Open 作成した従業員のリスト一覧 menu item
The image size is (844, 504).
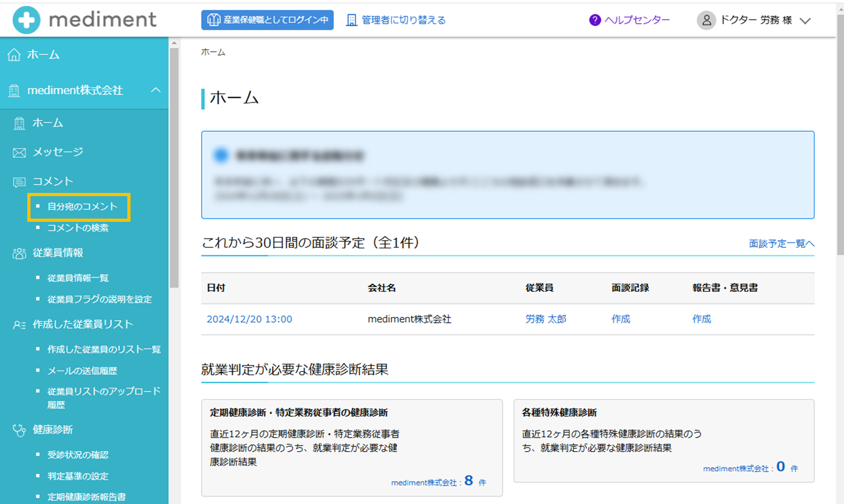tap(104, 350)
